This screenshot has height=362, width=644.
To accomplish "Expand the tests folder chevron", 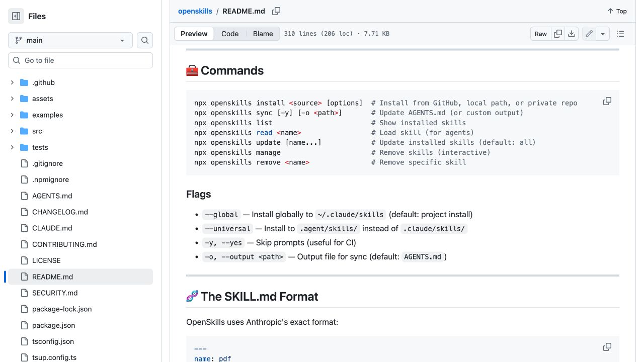I will [12, 147].
